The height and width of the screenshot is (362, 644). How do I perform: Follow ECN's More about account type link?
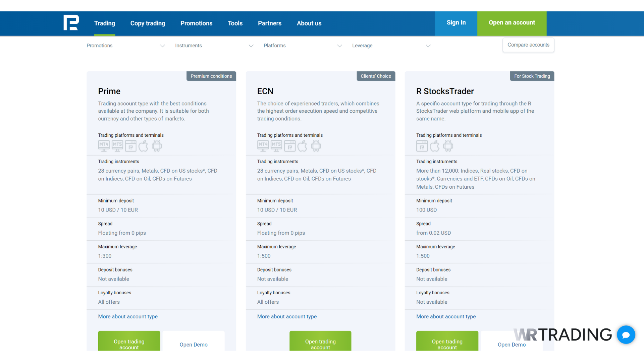point(287,316)
